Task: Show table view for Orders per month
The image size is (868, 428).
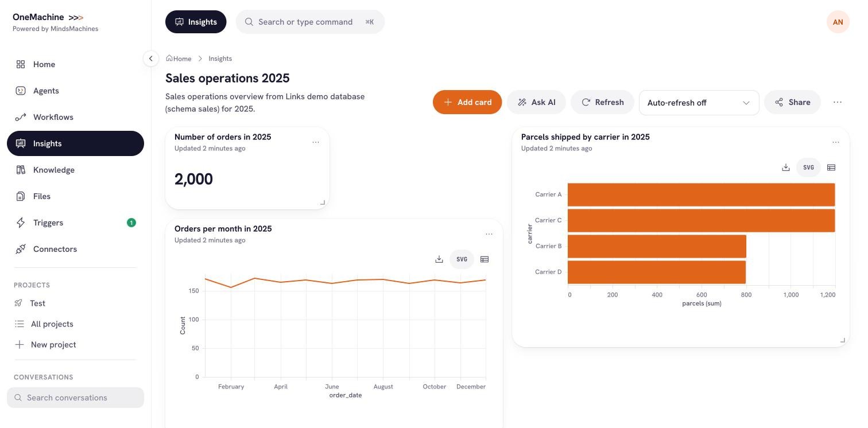Action: pos(485,259)
